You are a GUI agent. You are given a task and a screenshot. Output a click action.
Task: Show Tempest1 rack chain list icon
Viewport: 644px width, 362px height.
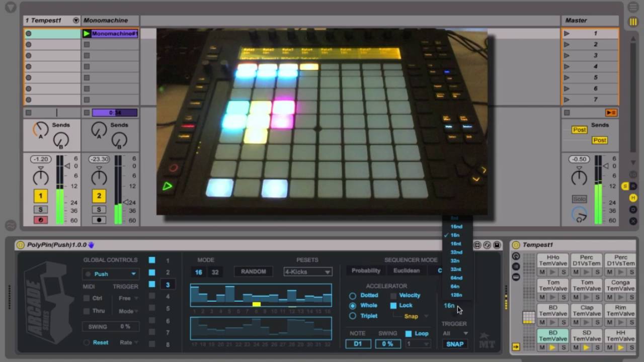(x=516, y=266)
